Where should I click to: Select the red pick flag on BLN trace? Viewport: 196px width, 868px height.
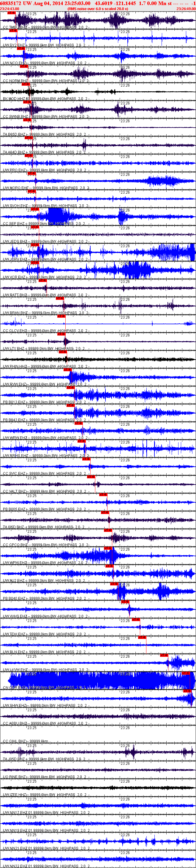tap(142, 637)
